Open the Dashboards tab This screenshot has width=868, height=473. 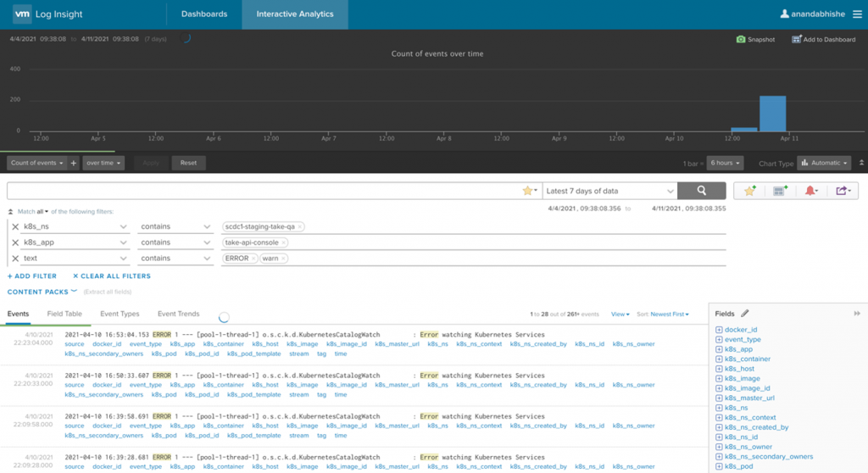(204, 14)
